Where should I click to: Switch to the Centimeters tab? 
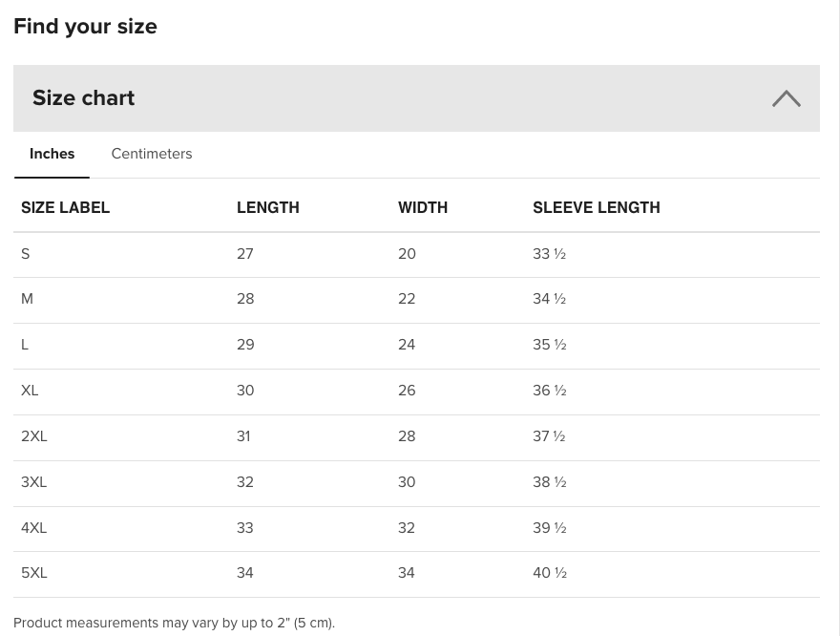coord(152,154)
